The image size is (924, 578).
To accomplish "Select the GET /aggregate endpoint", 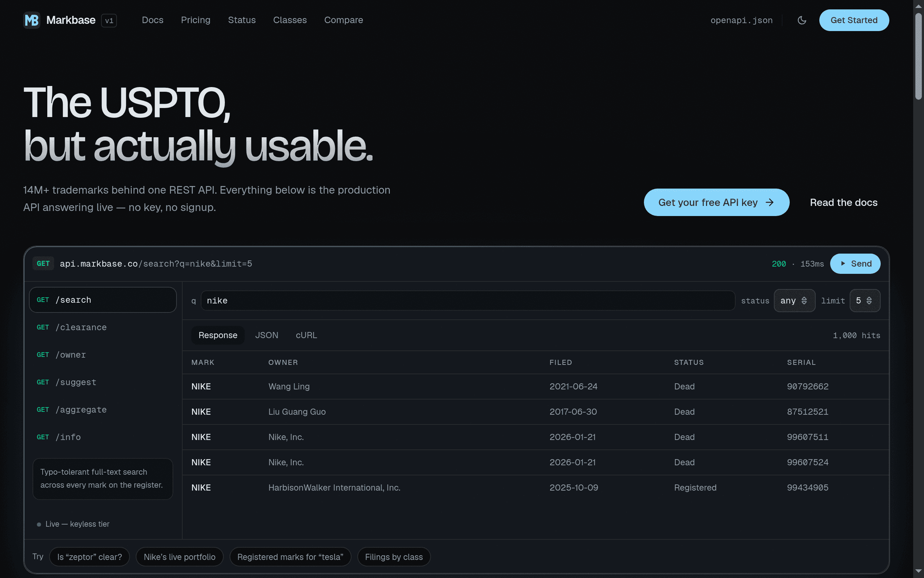I will coord(103,410).
